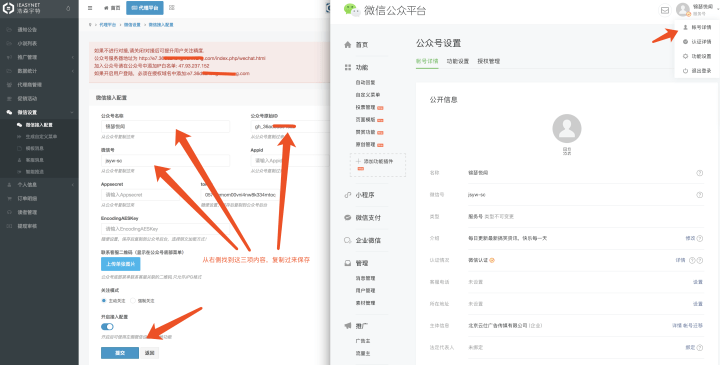The height and width of the screenshot is (365, 720).
Task: Click the hamburger menu icon in top bar
Action: point(90,8)
